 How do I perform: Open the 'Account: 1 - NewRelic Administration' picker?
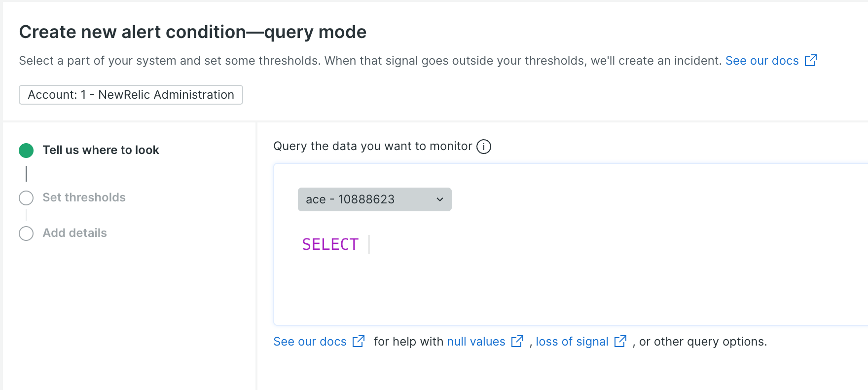(131, 95)
